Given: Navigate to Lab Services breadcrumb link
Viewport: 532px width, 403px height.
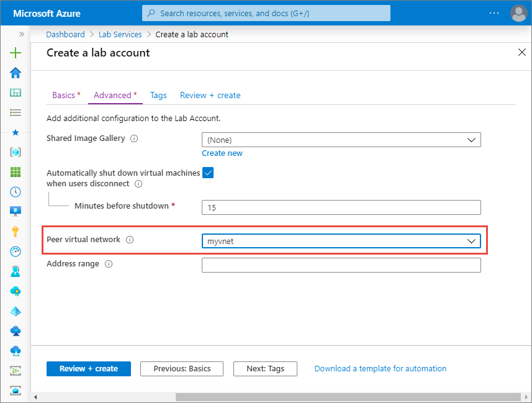Looking at the screenshot, I should [120, 34].
